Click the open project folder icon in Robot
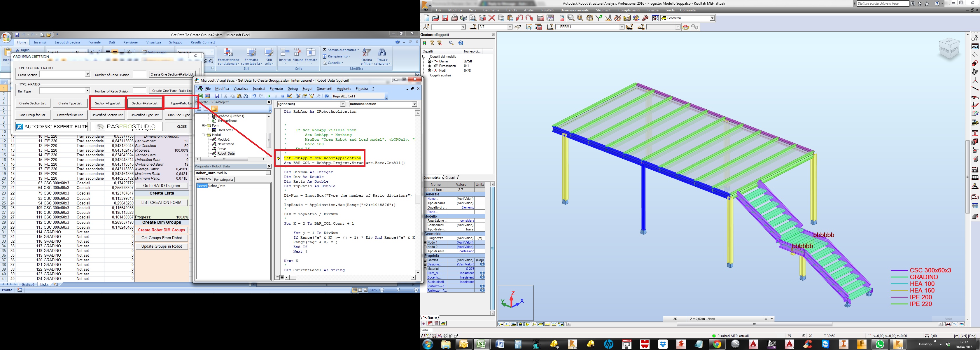 pyautogui.click(x=436, y=18)
